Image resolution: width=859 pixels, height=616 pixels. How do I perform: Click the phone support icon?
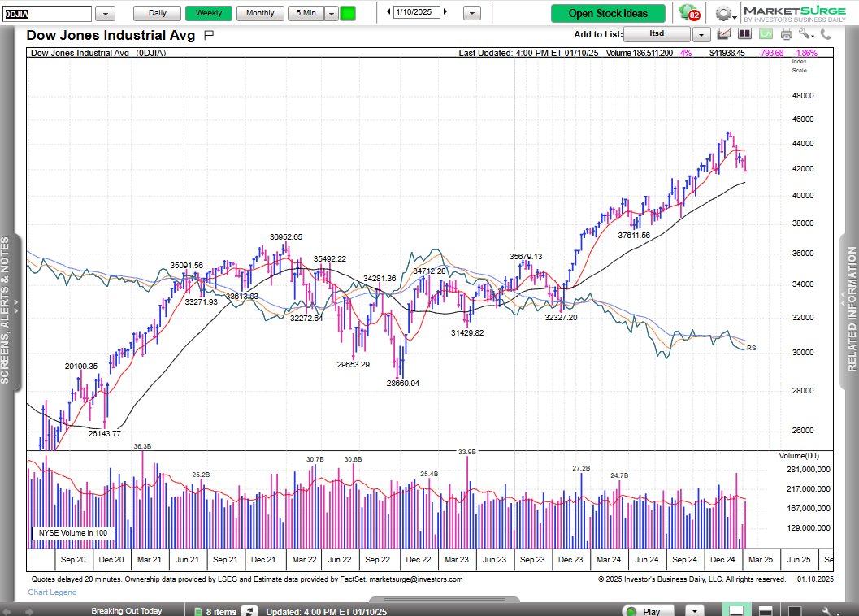point(826,34)
